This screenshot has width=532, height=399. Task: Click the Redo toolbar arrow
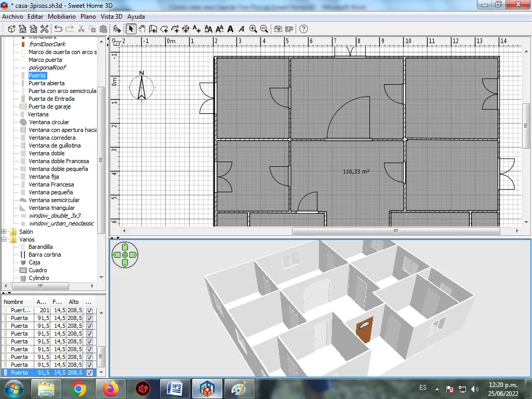[69, 29]
